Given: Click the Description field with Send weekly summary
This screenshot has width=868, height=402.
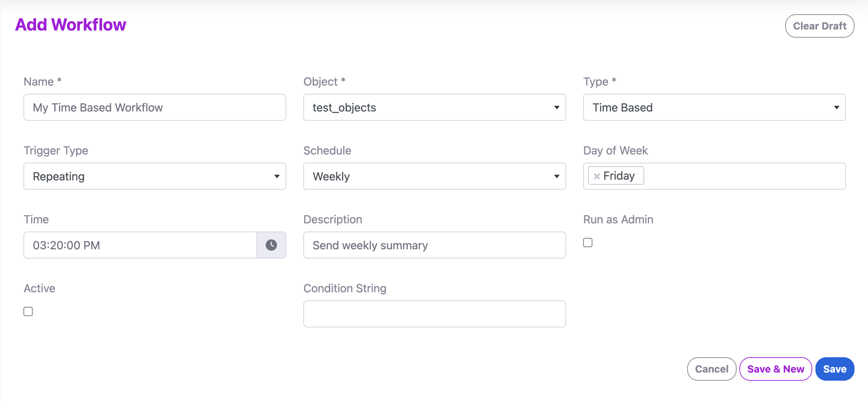Looking at the screenshot, I should [434, 245].
